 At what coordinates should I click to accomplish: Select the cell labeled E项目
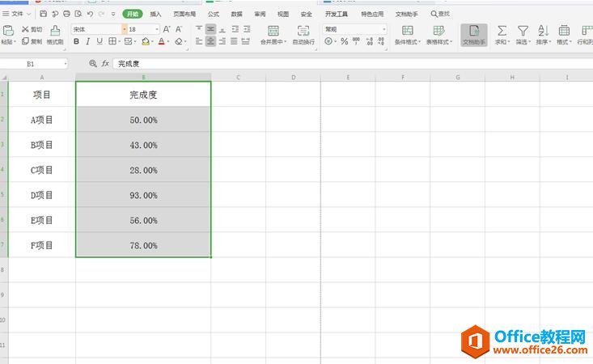[x=41, y=220]
